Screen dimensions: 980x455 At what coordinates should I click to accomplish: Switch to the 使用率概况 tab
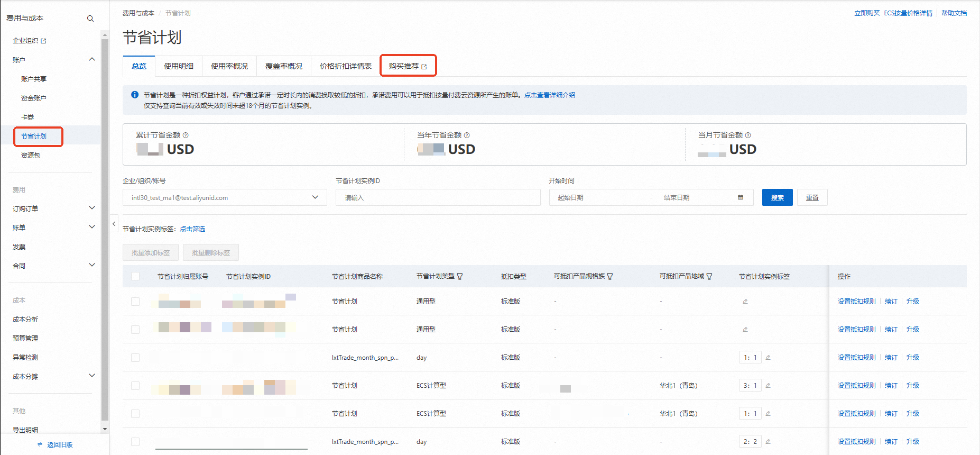click(x=229, y=66)
